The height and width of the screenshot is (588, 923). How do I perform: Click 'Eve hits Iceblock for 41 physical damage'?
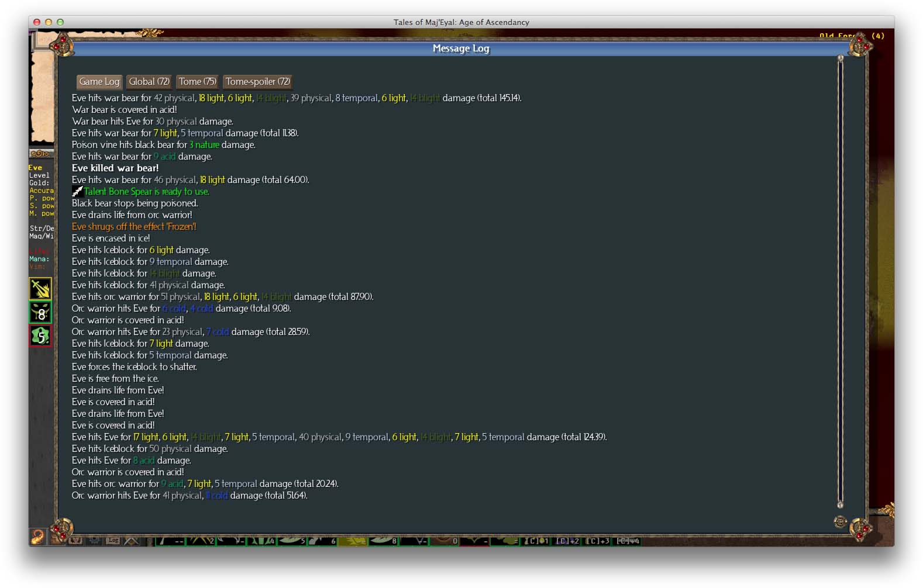click(x=149, y=285)
